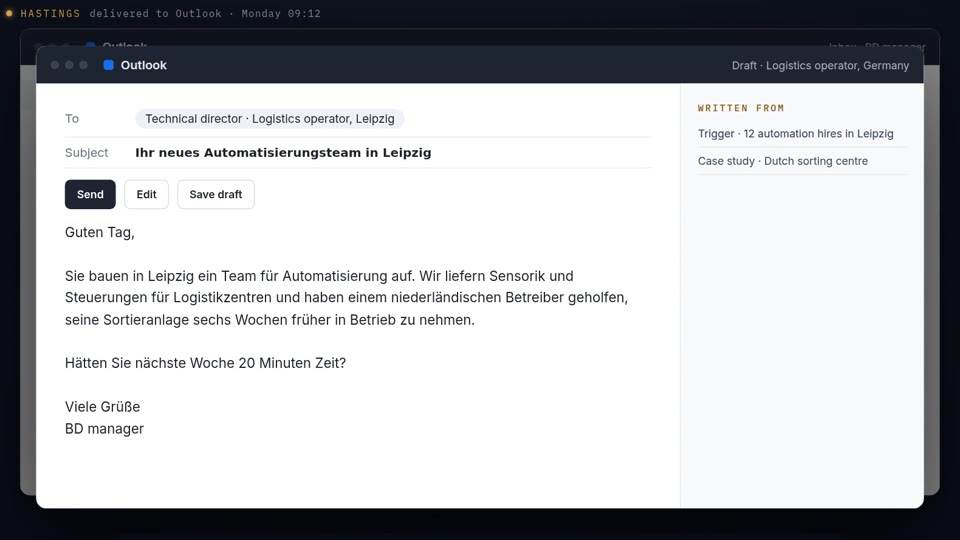This screenshot has height=540, width=960.
Task: Place cursor in the main German body paragraph
Action: [x=347, y=298]
